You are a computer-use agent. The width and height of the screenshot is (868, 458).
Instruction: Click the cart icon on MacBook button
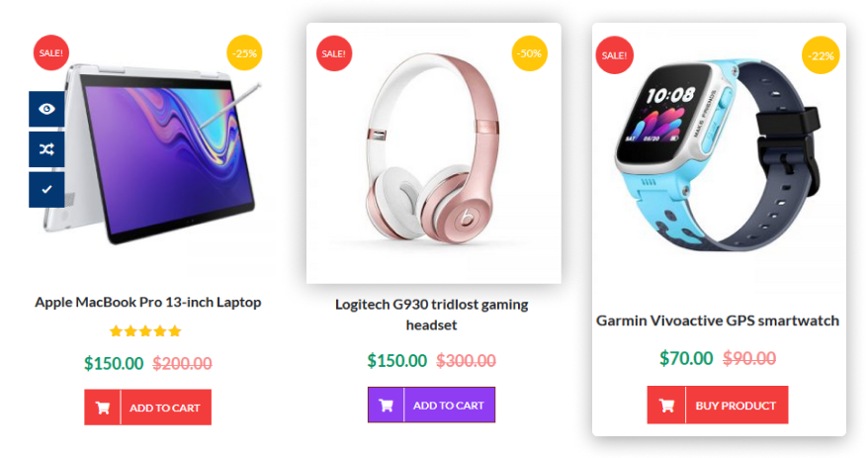[103, 408]
